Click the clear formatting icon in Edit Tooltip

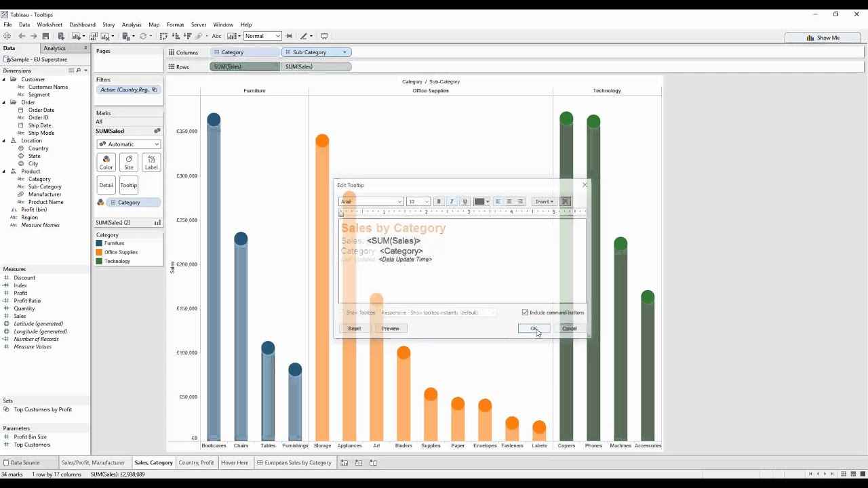click(566, 201)
